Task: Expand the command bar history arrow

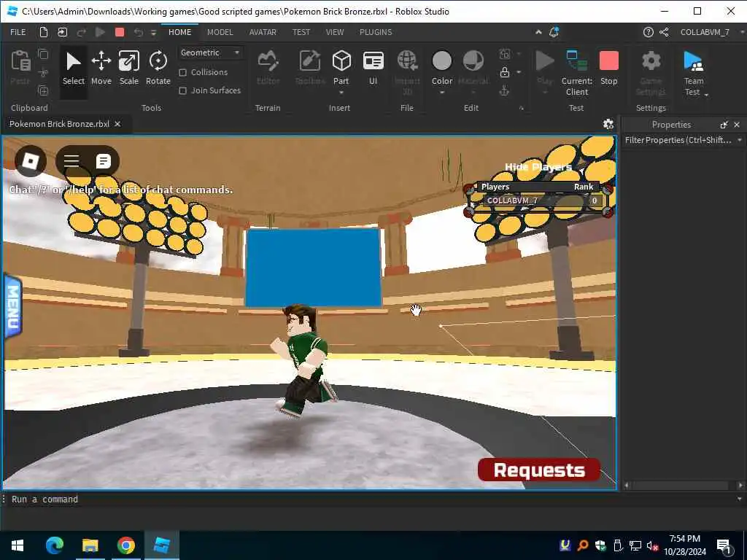Action: point(740,499)
